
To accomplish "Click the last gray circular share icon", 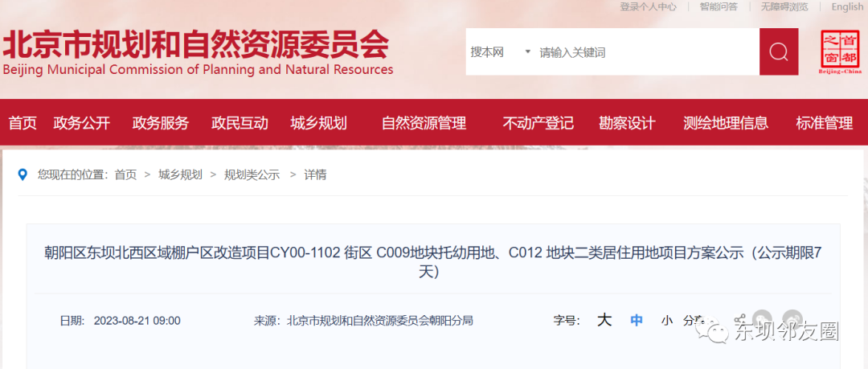I will point(792,319).
